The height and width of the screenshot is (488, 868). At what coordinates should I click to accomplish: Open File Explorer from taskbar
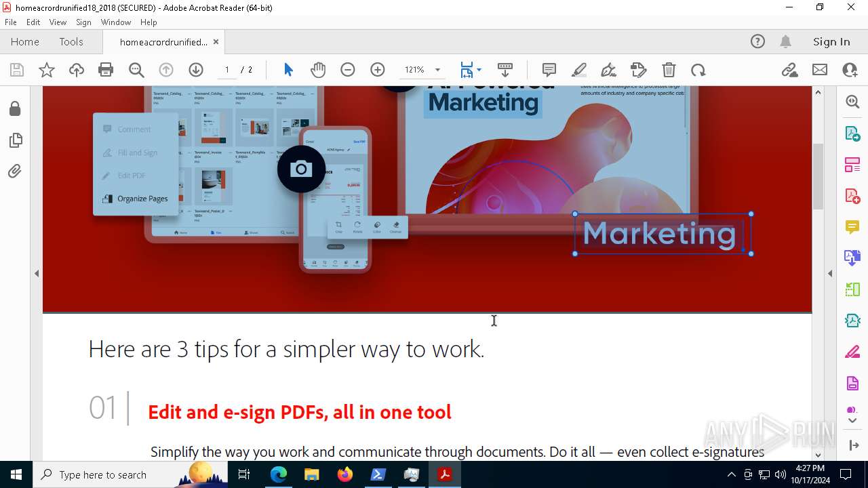[x=312, y=474]
